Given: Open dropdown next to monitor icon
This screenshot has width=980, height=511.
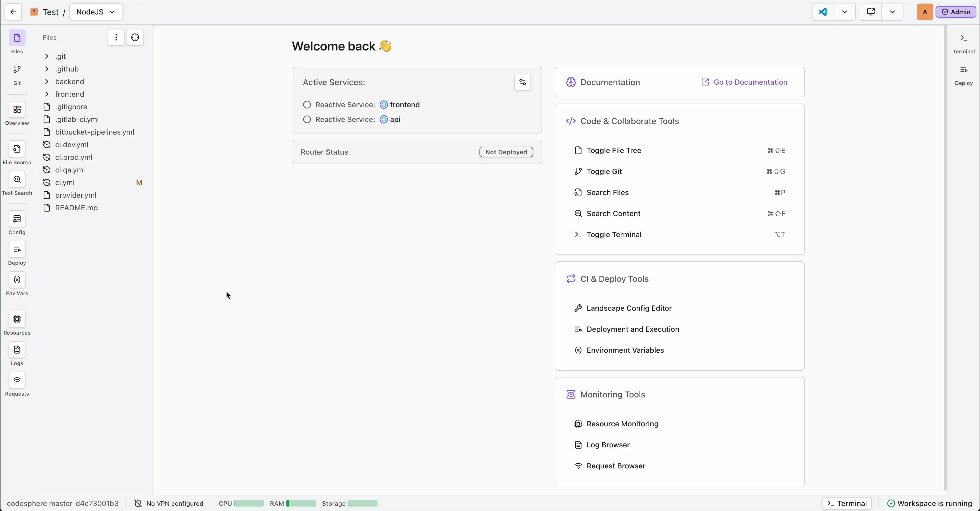Looking at the screenshot, I should (892, 12).
